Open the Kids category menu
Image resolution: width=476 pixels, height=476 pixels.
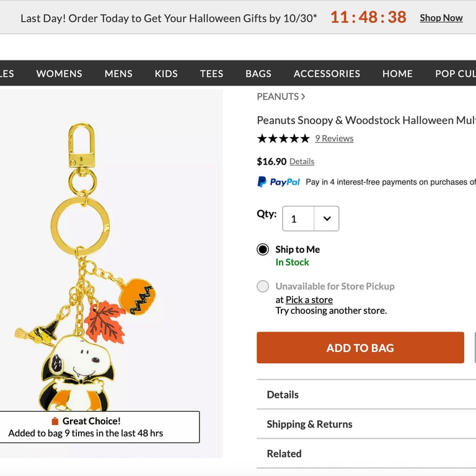click(x=166, y=73)
